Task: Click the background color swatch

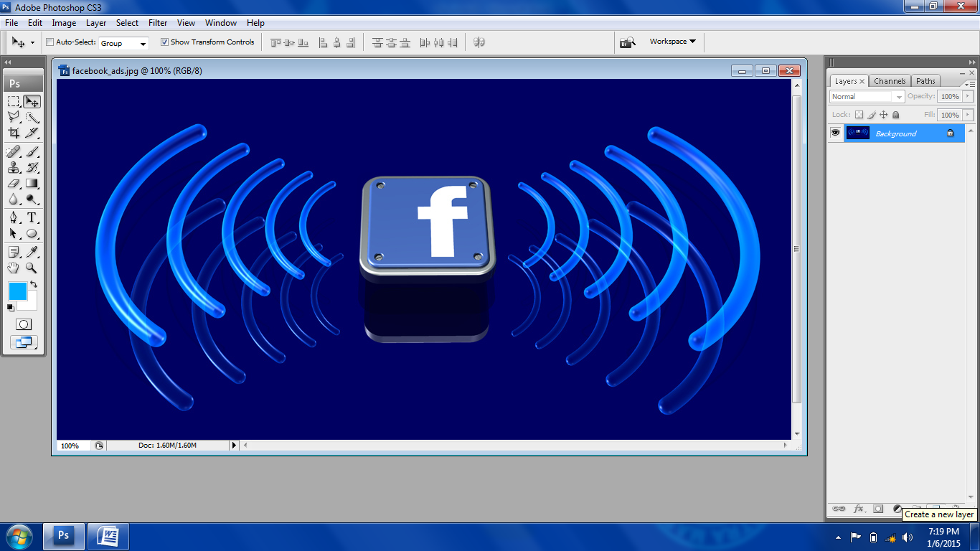Action: click(x=31, y=304)
